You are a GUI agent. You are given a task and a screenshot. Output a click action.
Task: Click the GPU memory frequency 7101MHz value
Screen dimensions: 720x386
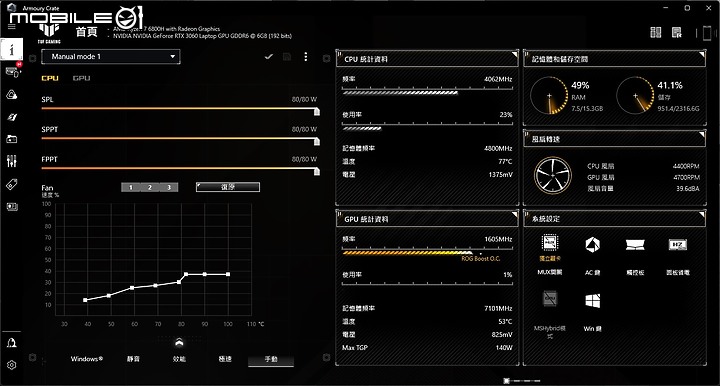coord(498,308)
